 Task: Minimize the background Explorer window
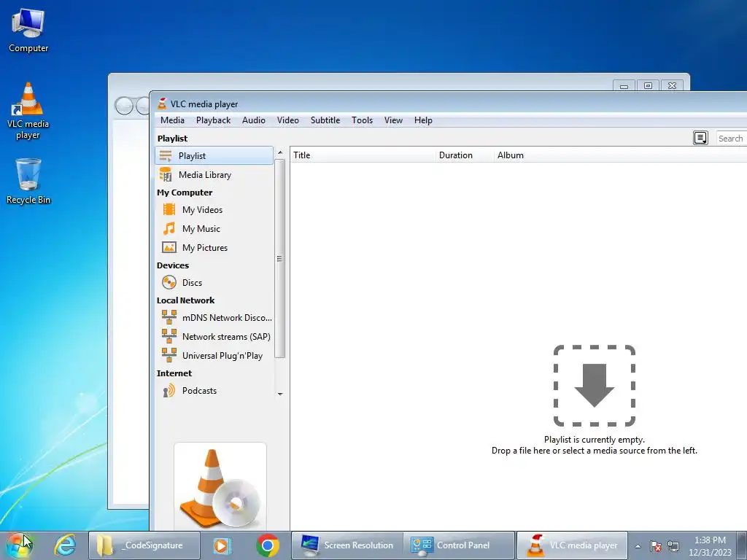(x=624, y=86)
